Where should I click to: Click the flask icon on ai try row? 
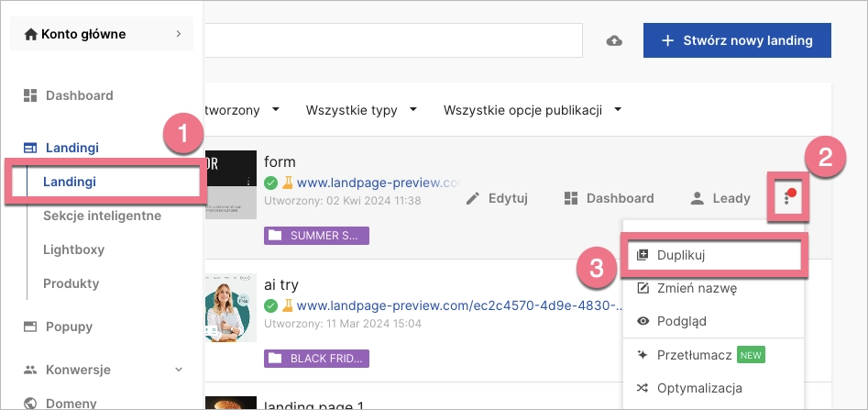point(287,305)
